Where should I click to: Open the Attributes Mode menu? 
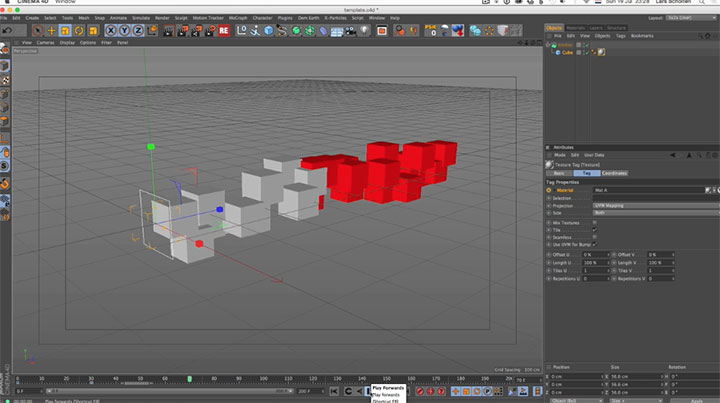pyautogui.click(x=560, y=155)
